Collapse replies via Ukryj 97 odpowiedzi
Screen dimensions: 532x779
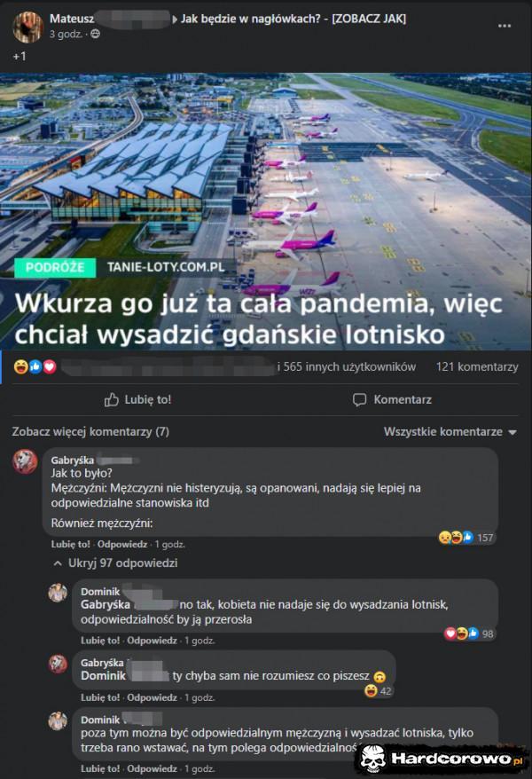pos(115,563)
